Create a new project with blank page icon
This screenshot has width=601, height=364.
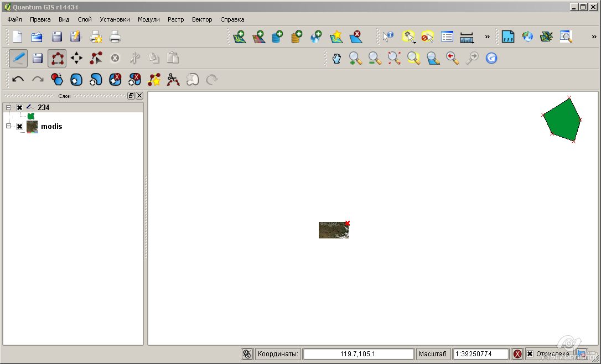pyautogui.click(x=18, y=37)
